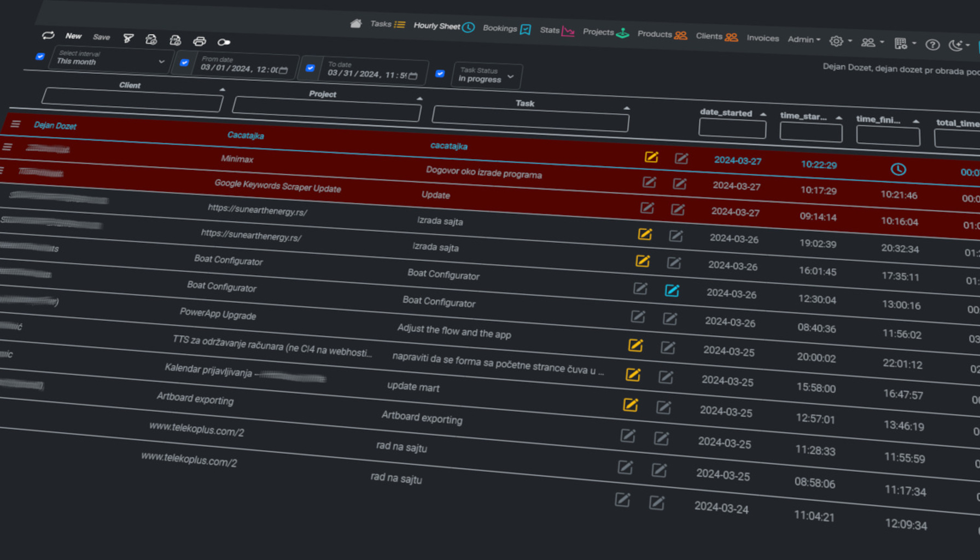Toggle the Task Status checkbox

[440, 73]
